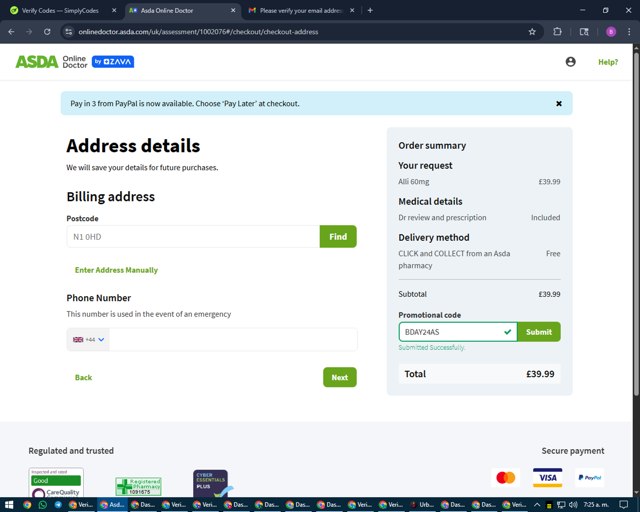Switch to Please verify your email tab

pos(300,11)
